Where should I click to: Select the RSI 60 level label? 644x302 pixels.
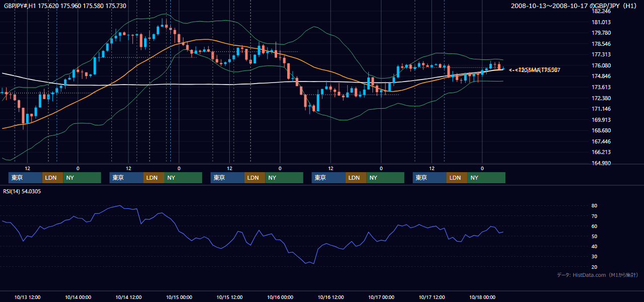pos(595,226)
